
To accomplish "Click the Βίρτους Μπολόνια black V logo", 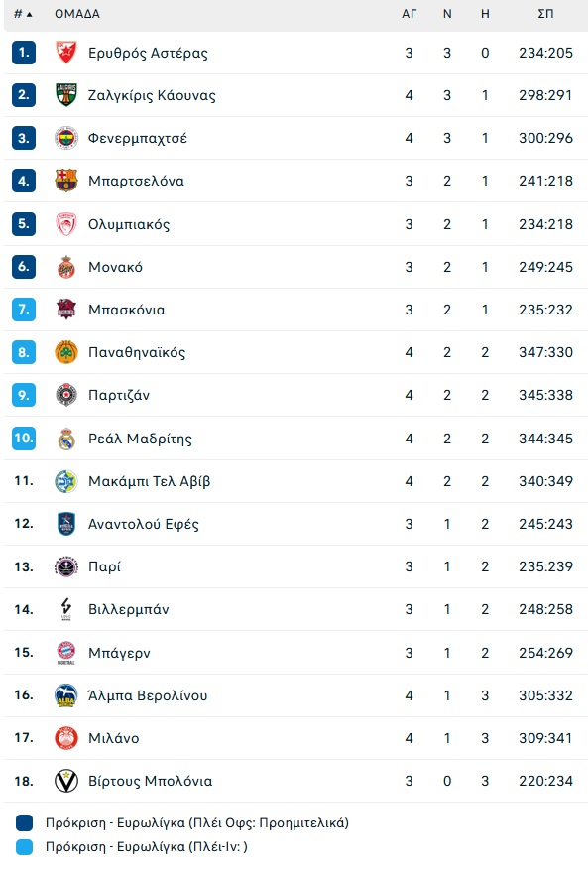I will click(x=66, y=781).
